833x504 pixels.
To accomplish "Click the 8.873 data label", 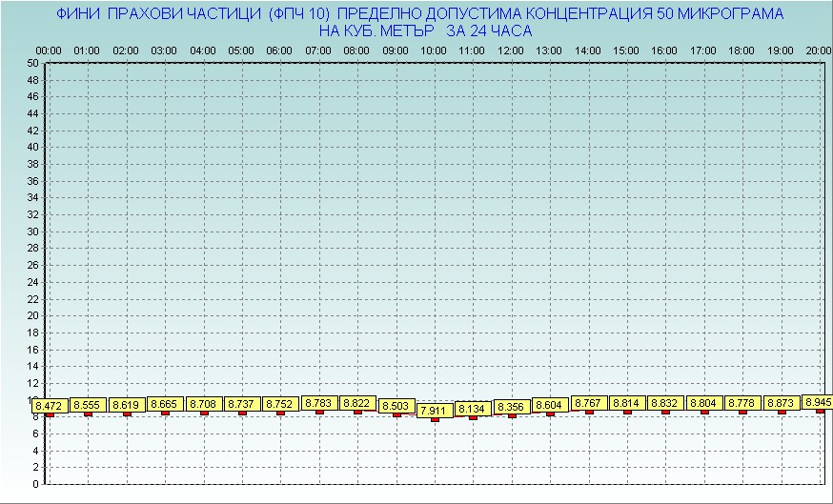I will (782, 403).
